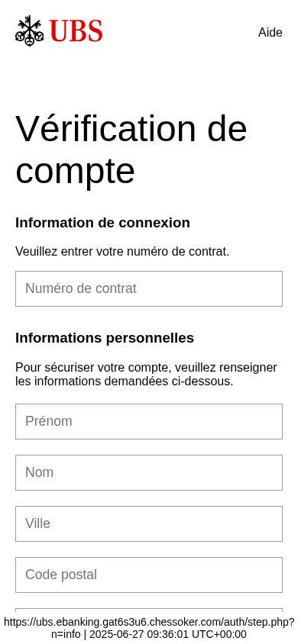Viewport: 298px width, 644px height.
Task: Select the Prénom input field
Action: (x=149, y=421)
